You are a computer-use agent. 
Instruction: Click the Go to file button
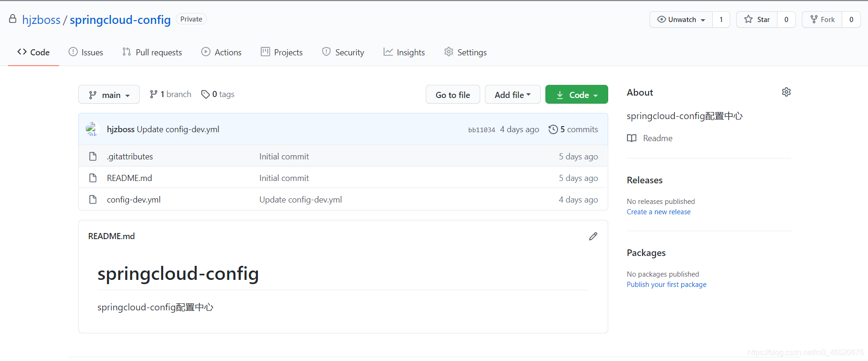pos(453,94)
